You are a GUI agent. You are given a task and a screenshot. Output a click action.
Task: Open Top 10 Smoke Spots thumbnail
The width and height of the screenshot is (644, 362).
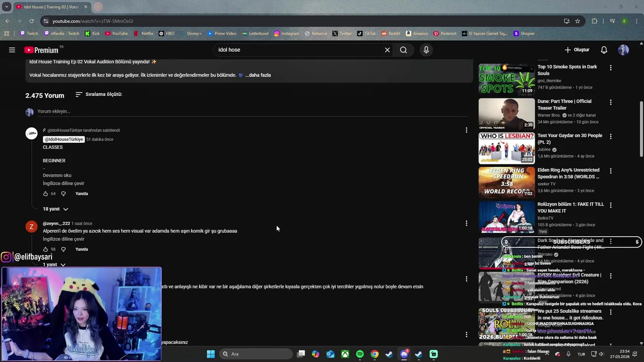click(507, 79)
